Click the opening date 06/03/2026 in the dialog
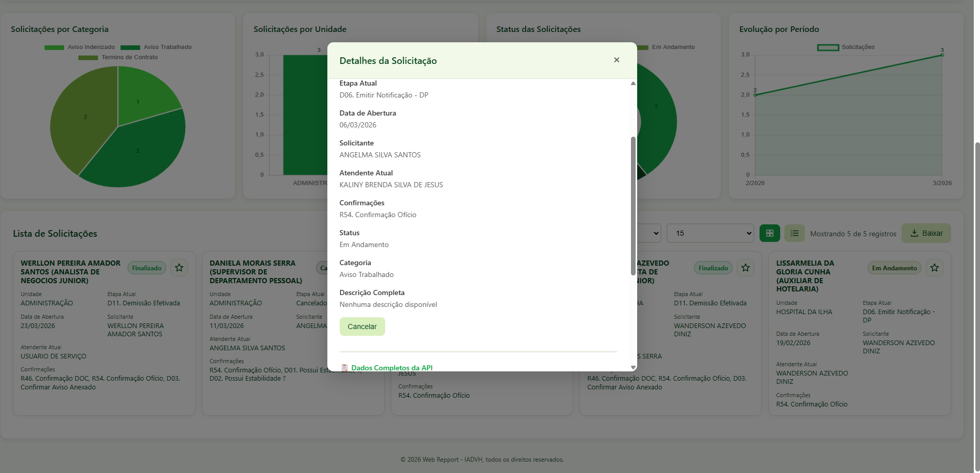The height and width of the screenshot is (473, 980). coord(358,125)
